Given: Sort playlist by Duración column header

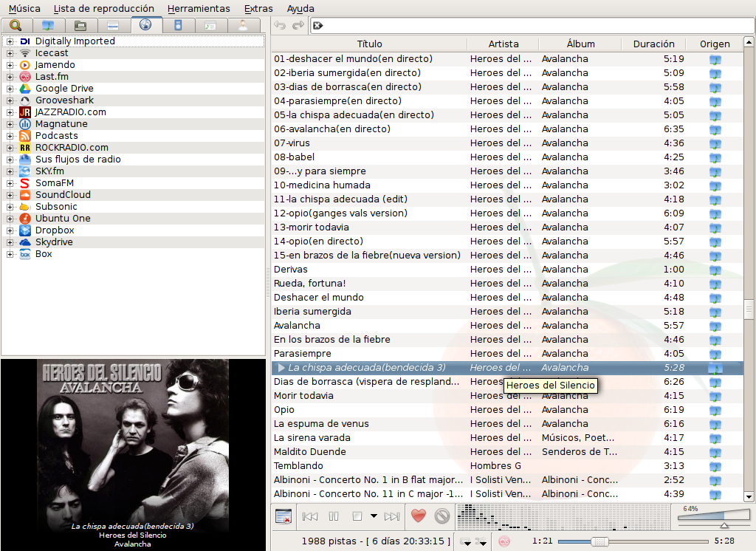Looking at the screenshot, I should (x=654, y=44).
